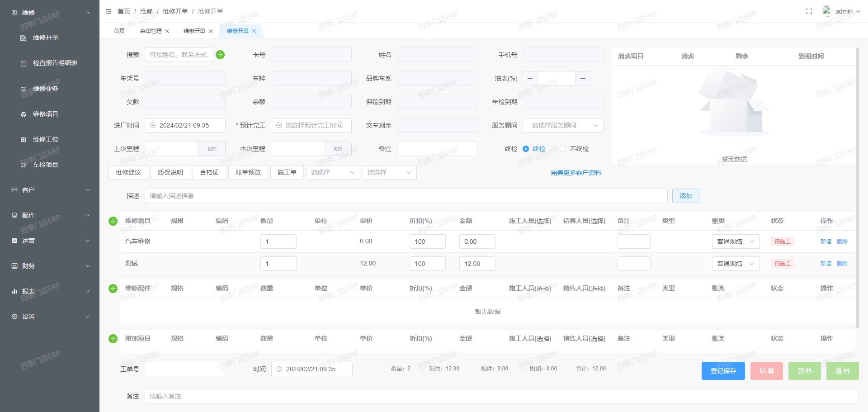868x412 pixels.
Task: Click the 维修开单 sidebar icon
Action: 24,38
